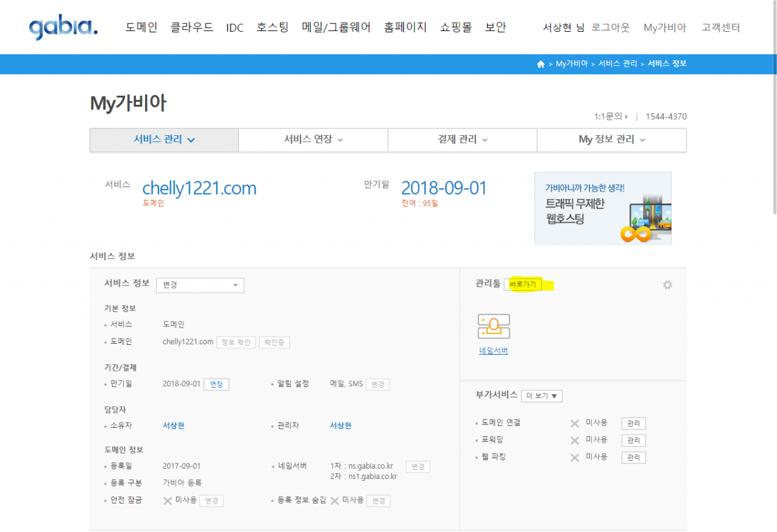Click the X icon beside 웹 파킹

pos(574,457)
